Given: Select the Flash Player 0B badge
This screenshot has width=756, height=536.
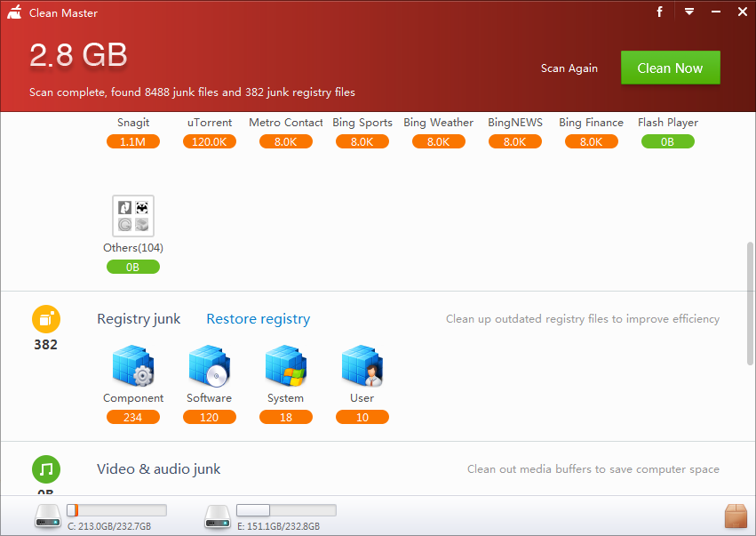Looking at the screenshot, I should (x=668, y=141).
